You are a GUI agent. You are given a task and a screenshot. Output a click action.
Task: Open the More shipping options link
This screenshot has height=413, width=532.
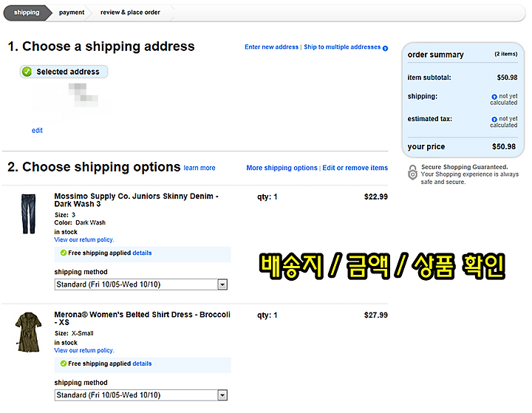tap(282, 168)
